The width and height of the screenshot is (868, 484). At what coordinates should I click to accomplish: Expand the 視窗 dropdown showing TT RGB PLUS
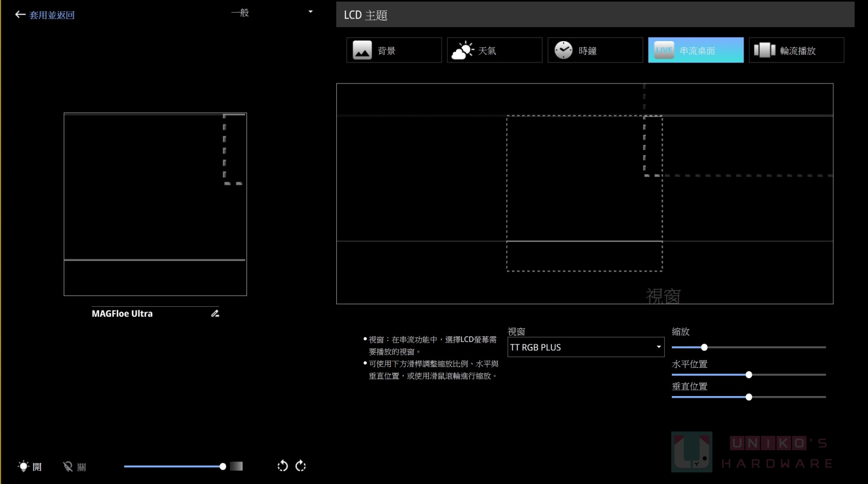[x=659, y=347]
